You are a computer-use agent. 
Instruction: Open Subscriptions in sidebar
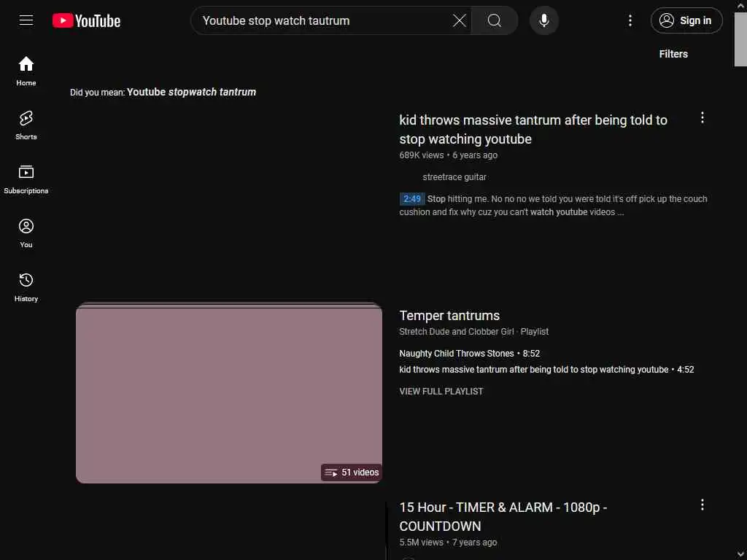point(26,179)
